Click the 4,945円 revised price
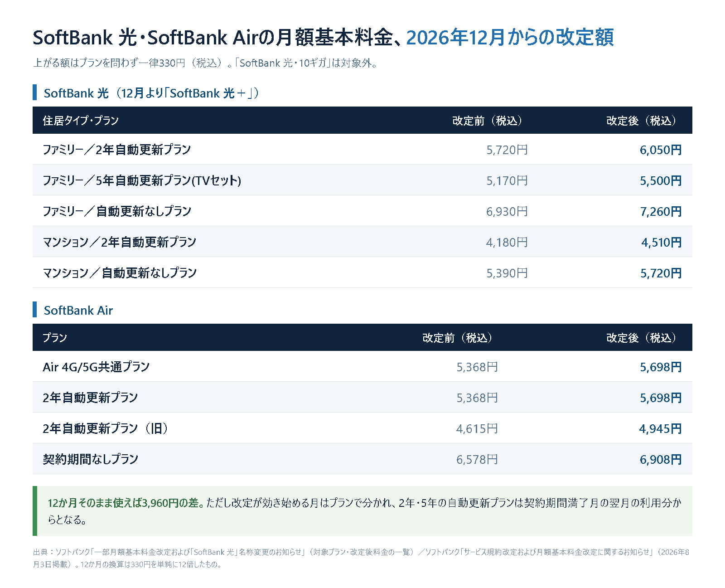The height and width of the screenshot is (588, 725). [x=660, y=429]
